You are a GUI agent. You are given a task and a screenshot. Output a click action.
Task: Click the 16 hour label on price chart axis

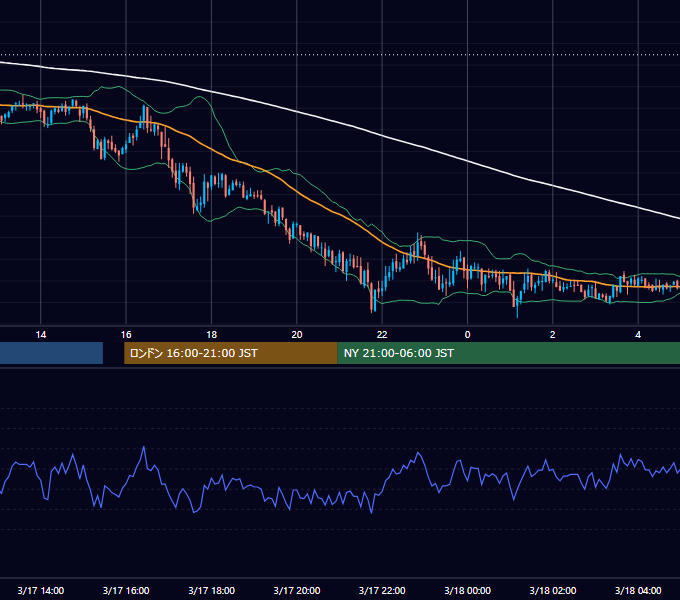pos(126,335)
